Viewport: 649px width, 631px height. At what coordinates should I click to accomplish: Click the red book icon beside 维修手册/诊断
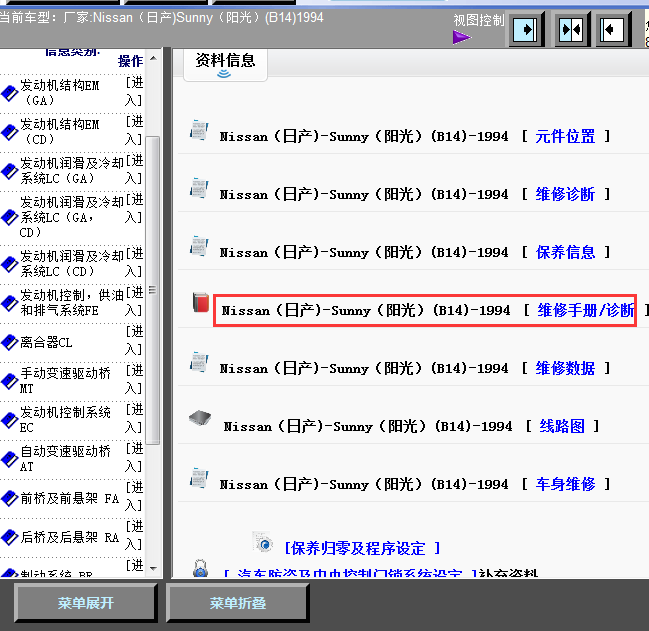click(x=201, y=302)
